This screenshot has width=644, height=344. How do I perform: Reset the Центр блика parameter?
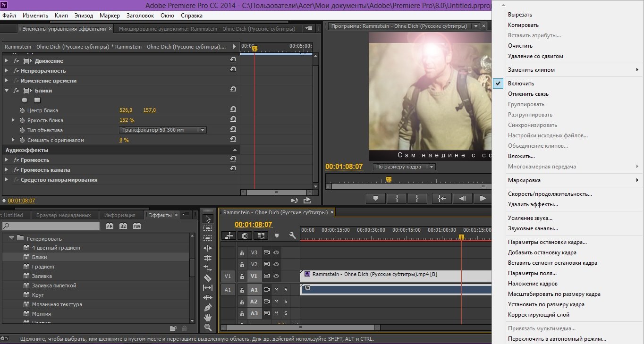tap(233, 109)
